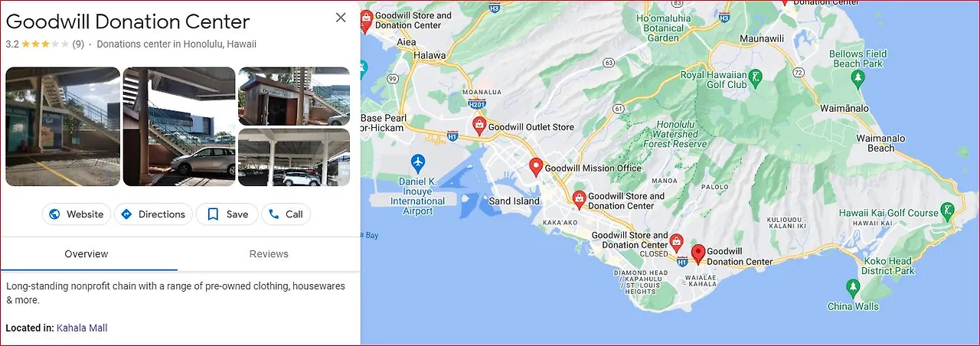This screenshot has width=980, height=346.
Task: Switch to the Reviews tab
Action: coord(269,254)
